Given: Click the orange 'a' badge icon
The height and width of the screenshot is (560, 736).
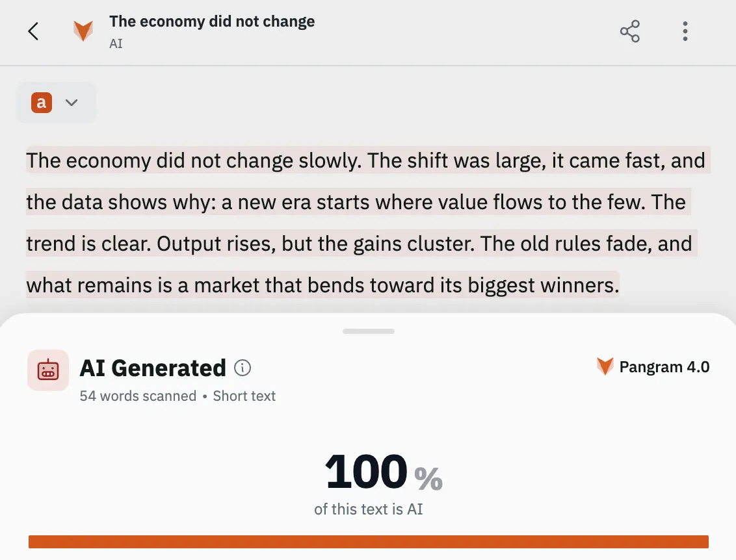Looking at the screenshot, I should coord(42,102).
